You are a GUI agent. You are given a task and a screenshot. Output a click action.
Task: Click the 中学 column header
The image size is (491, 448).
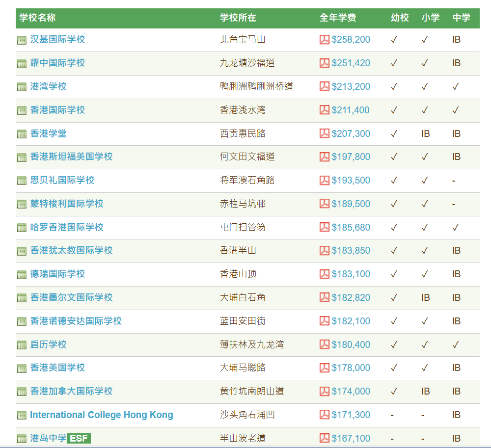coord(461,18)
